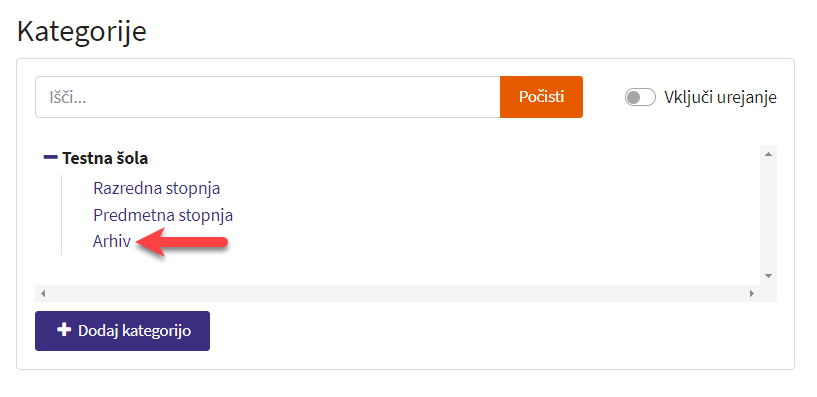Click the plus icon on Dodaj kategorijo
Viewport: 817px width, 397px height.
click(x=64, y=330)
